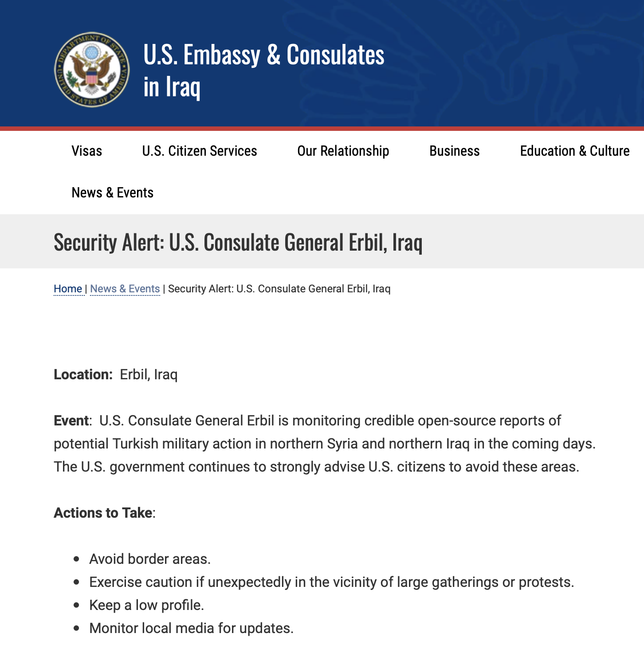The height and width of the screenshot is (653, 644).
Task: Click the News & Events breadcrumb link
Action: (125, 289)
